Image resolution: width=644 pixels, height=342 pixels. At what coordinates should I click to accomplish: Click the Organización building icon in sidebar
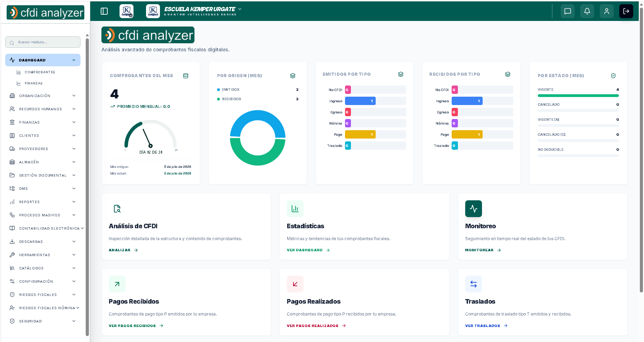click(x=12, y=96)
